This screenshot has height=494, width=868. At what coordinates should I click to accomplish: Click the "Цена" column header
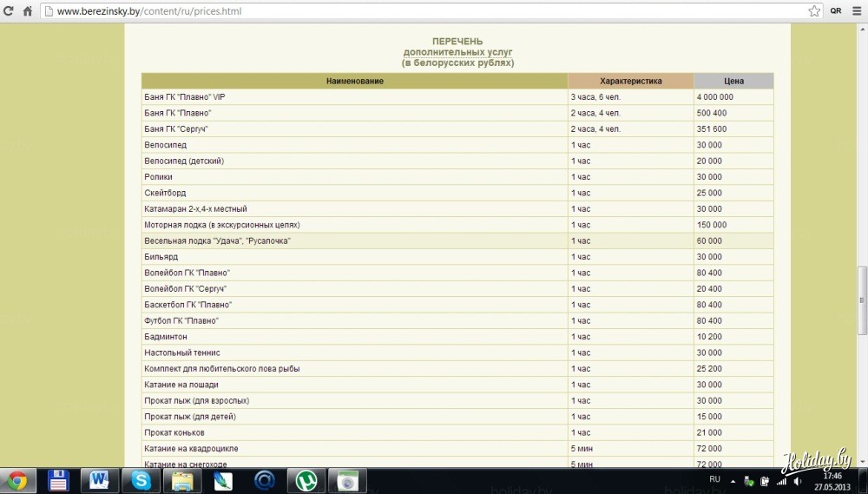coord(733,81)
